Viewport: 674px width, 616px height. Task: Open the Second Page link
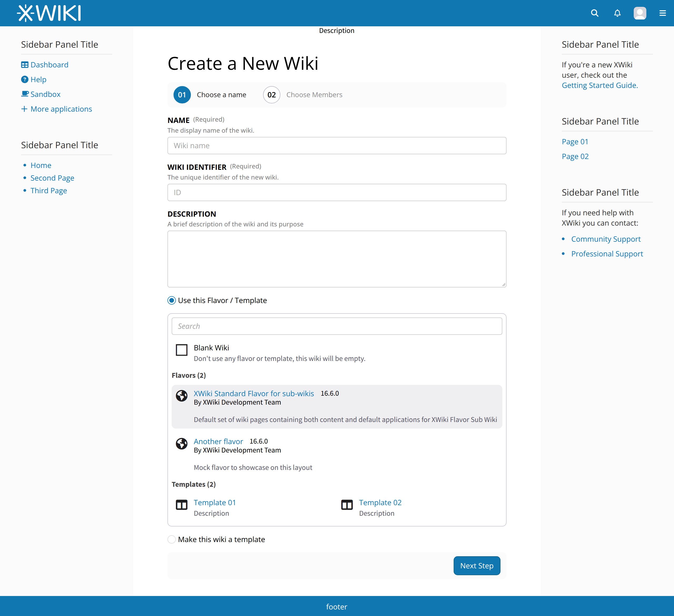point(52,178)
